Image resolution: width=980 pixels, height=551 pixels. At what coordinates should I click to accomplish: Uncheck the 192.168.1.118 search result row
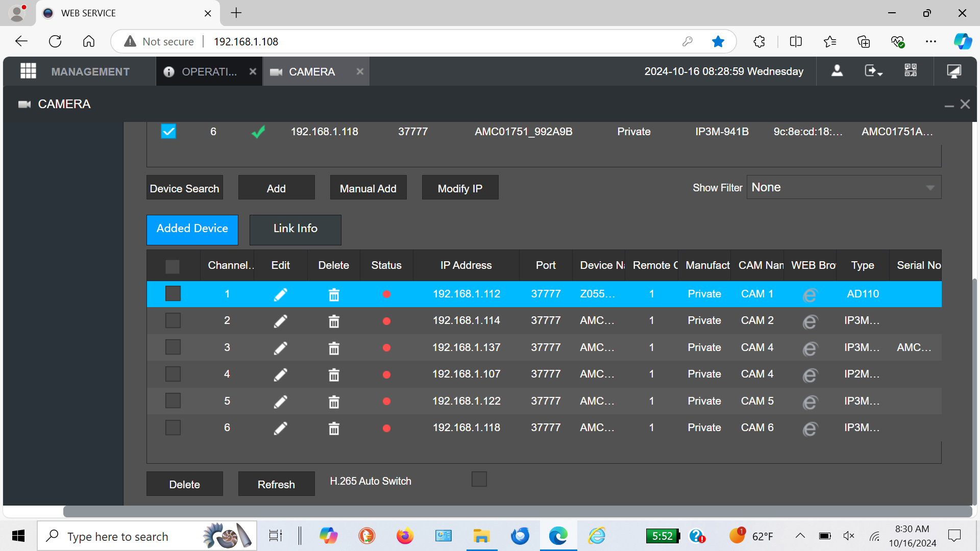click(x=168, y=132)
